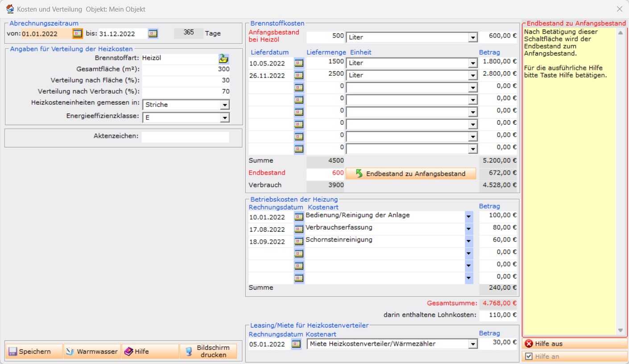Click the Hilfe button
The height and width of the screenshot is (364, 629).
pos(149,352)
